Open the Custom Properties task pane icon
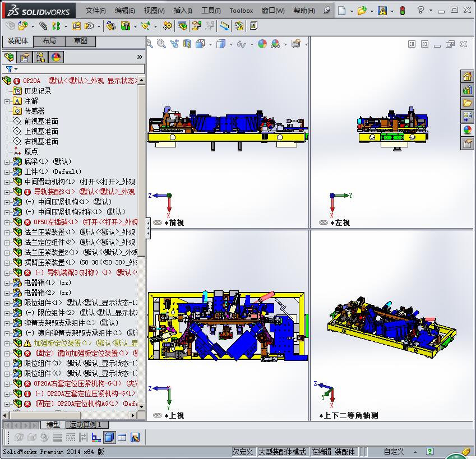 click(467, 143)
